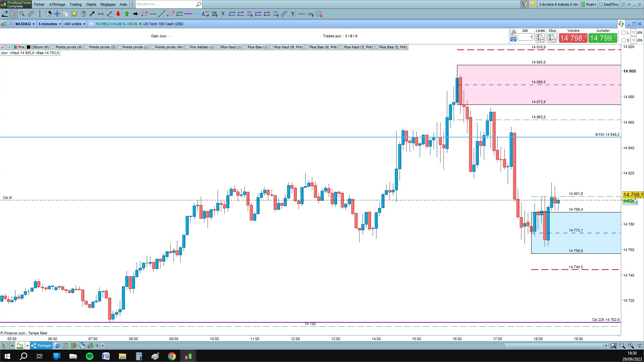Viewport: 644px width, 362px height.
Task: Click the Stop order button
Action: pos(552,38)
